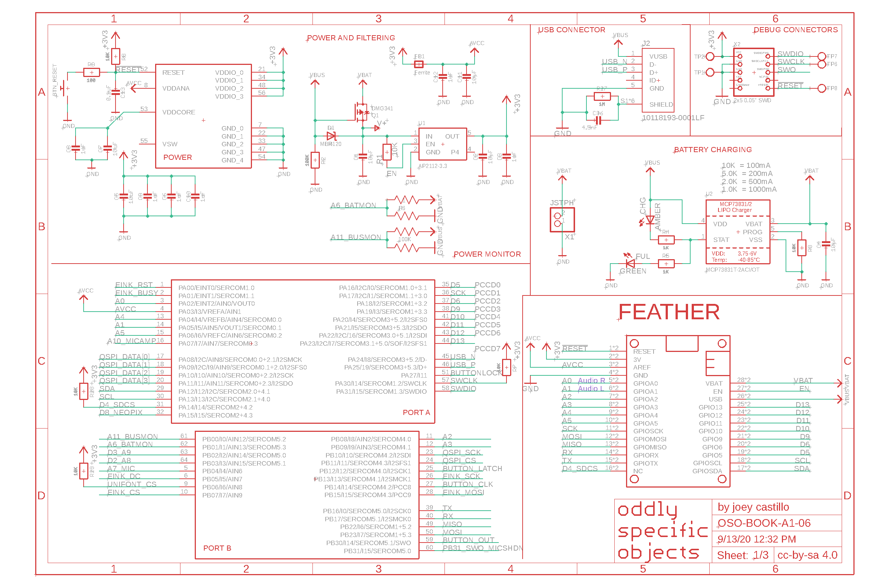
Task: Click the "OSO-BOOK-A1-06" document name
Action: (764, 523)
